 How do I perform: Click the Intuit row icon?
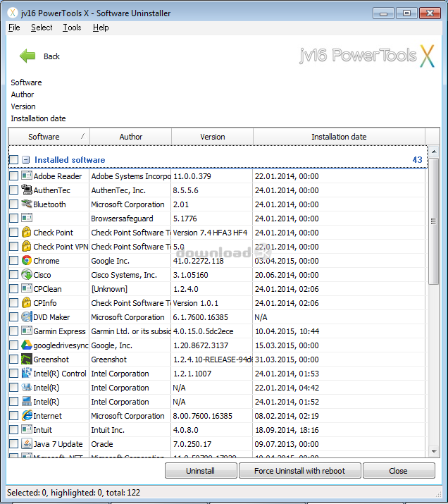pyautogui.click(x=27, y=429)
